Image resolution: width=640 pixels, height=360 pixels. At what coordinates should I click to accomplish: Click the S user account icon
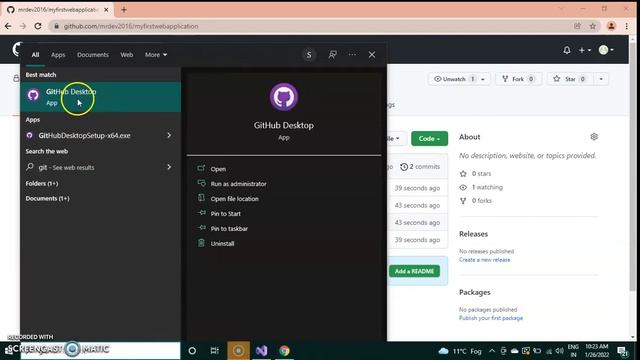[x=309, y=55]
